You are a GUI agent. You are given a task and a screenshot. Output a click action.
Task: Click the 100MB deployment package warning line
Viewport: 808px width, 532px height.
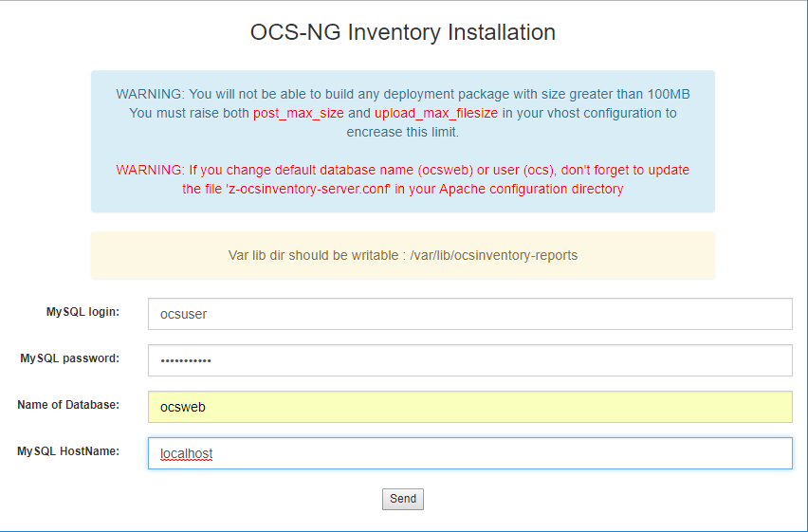(403, 94)
